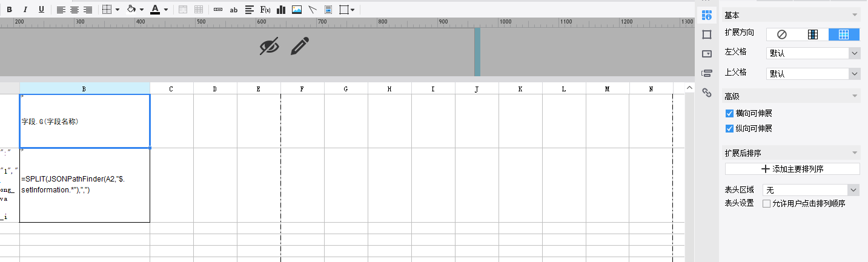Toggle underline formatting
The height and width of the screenshot is (262, 868).
click(x=41, y=10)
